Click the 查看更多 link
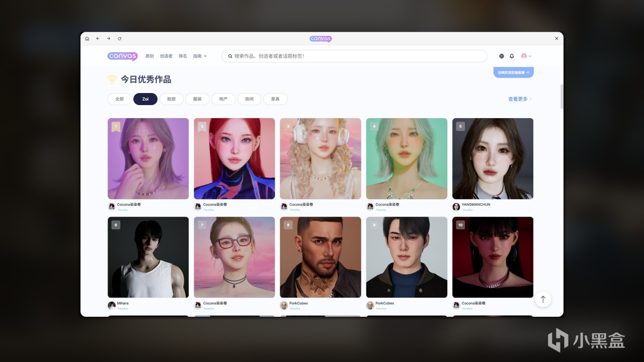The width and height of the screenshot is (644, 362). pos(520,99)
